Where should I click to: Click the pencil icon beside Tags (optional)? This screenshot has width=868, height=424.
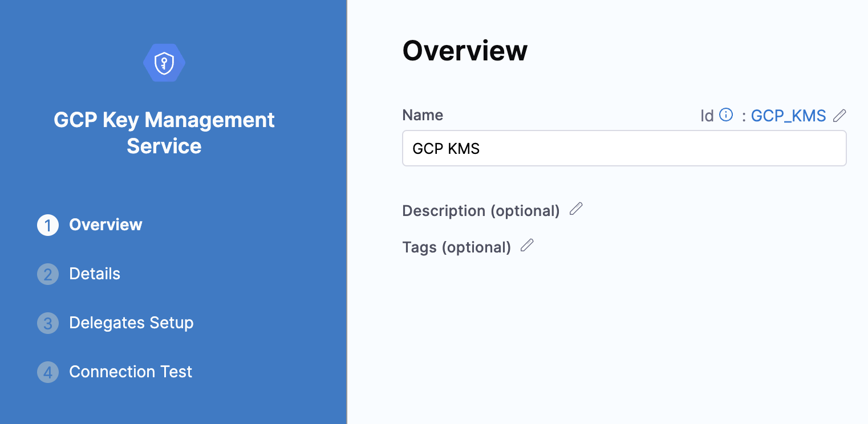(x=527, y=245)
